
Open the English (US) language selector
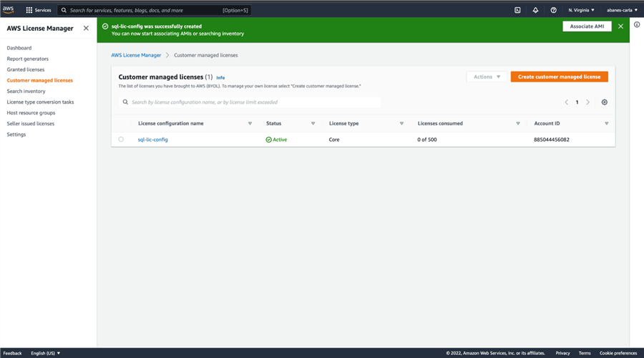tap(45, 353)
